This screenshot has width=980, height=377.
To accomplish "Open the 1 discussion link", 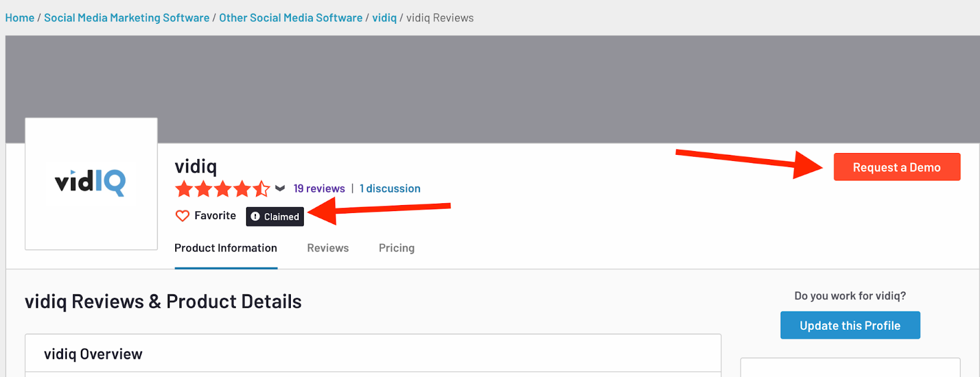I will pyautogui.click(x=390, y=188).
